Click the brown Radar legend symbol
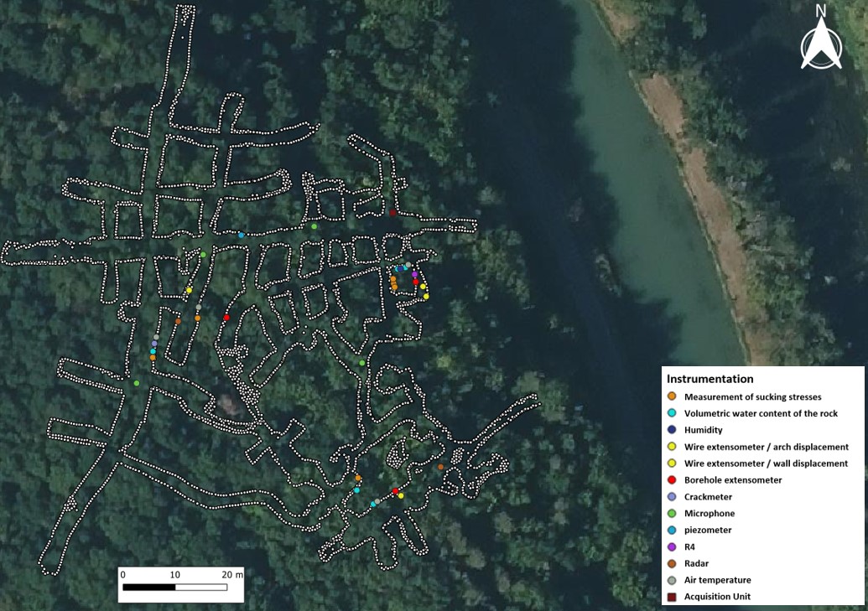This screenshot has height=611, width=868. 672,563
